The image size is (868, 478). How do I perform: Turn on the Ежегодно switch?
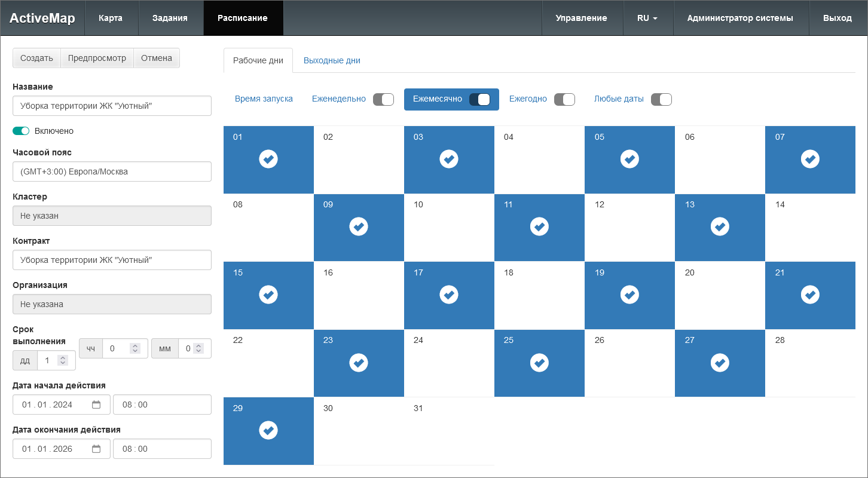(564, 99)
